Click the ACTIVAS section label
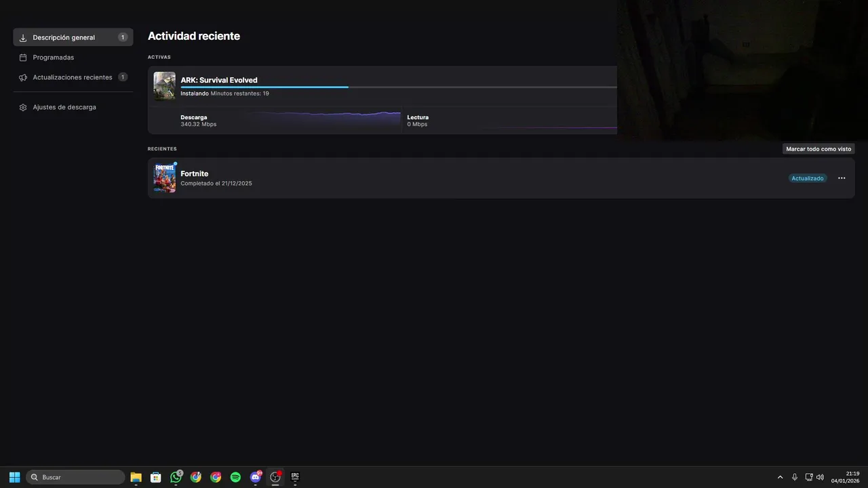868x488 pixels. pos(159,57)
